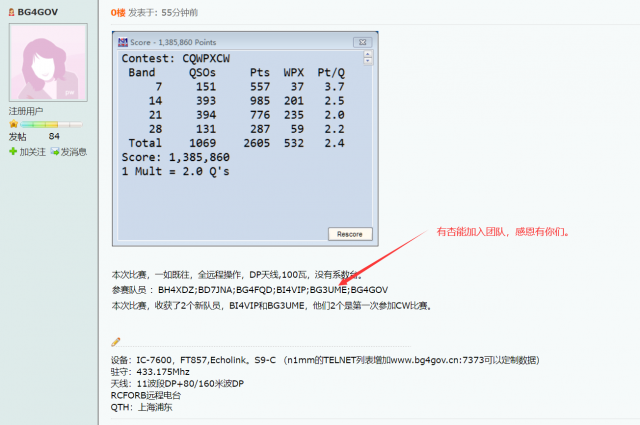Click the 发帖 84 post count
640x425 pixels.
pos(34,136)
